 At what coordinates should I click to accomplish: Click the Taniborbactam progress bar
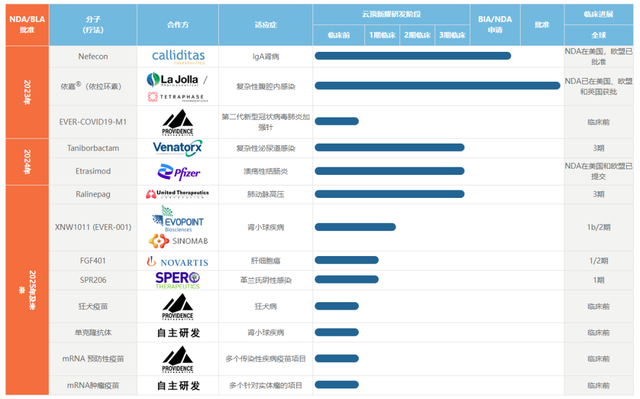click(389, 147)
